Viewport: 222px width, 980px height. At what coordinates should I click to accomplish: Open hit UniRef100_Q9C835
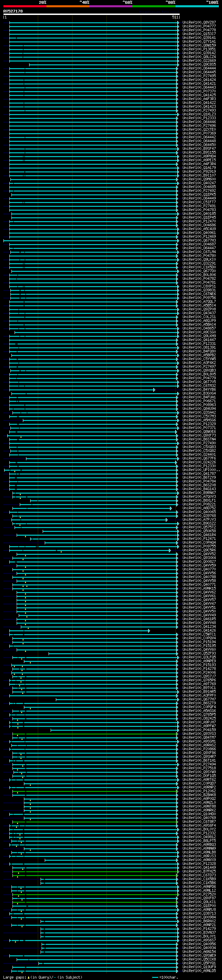coord(199,65)
